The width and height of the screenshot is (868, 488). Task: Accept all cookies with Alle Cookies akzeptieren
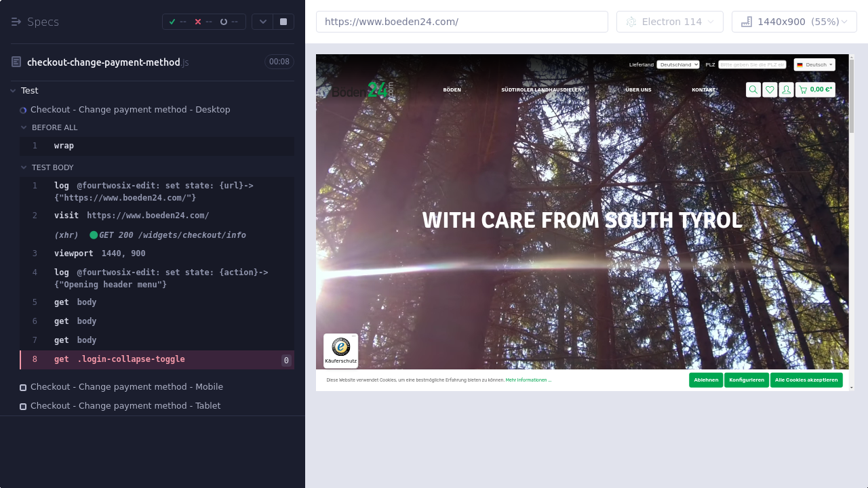[806, 380]
